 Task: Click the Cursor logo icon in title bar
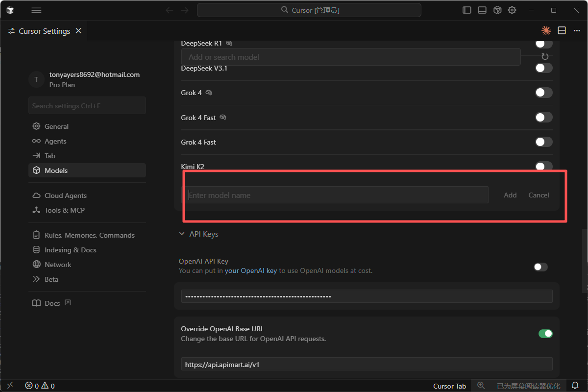coord(10,10)
